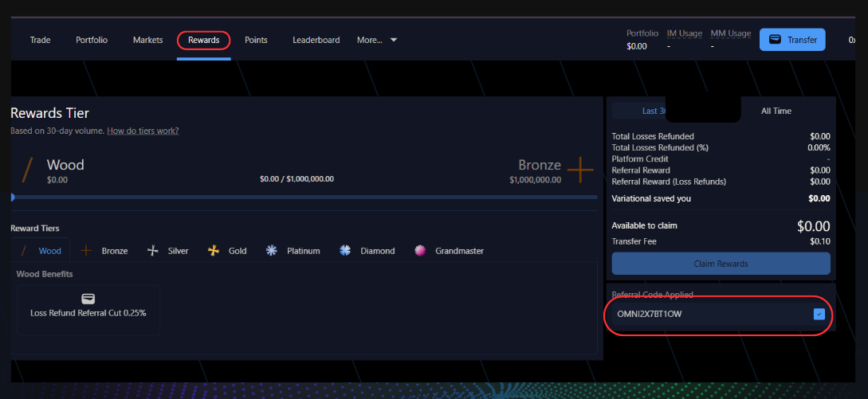
Task: Click the MM Usage label
Action: 731,33
